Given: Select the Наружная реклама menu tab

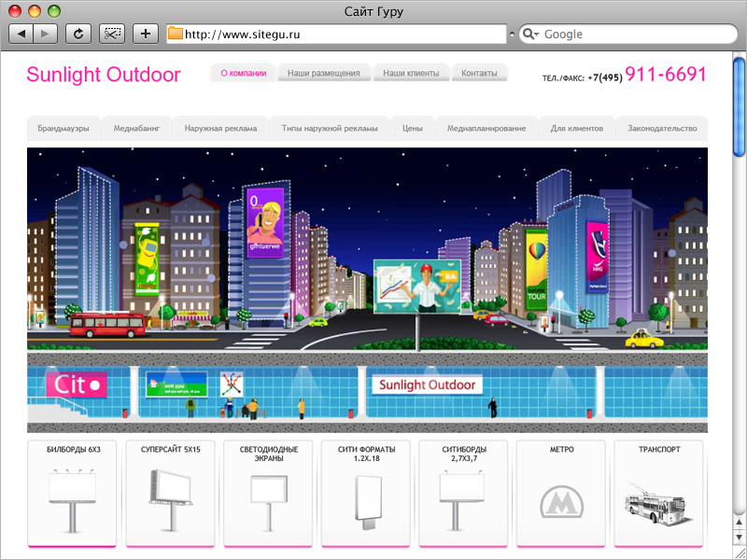Looking at the screenshot, I should coord(220,128).
